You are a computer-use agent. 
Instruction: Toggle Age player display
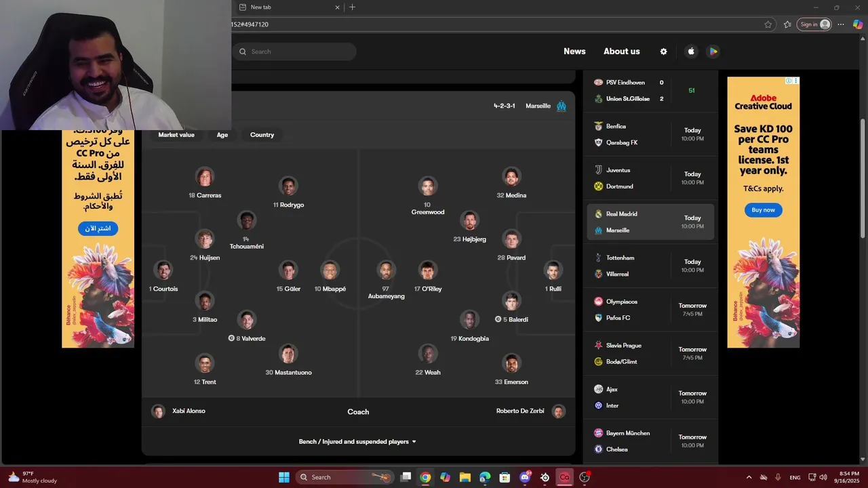(222, 135)
